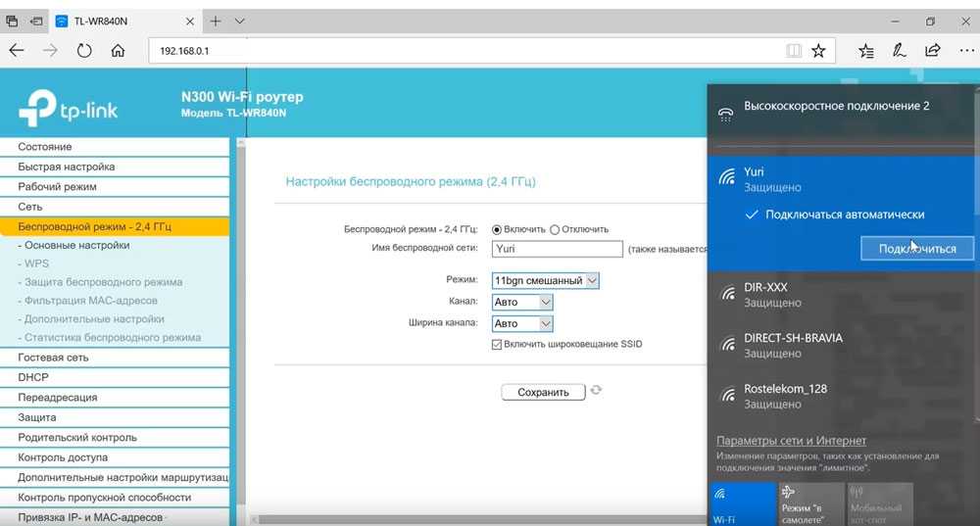Toggle Включить широковещание SSID checkbox

click(x=497, y=345)
